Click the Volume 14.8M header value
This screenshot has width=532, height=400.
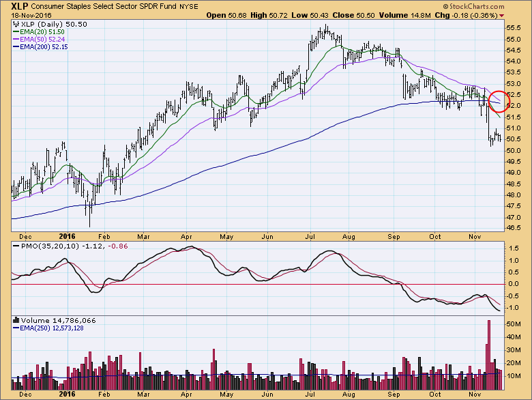click(404, 15)
